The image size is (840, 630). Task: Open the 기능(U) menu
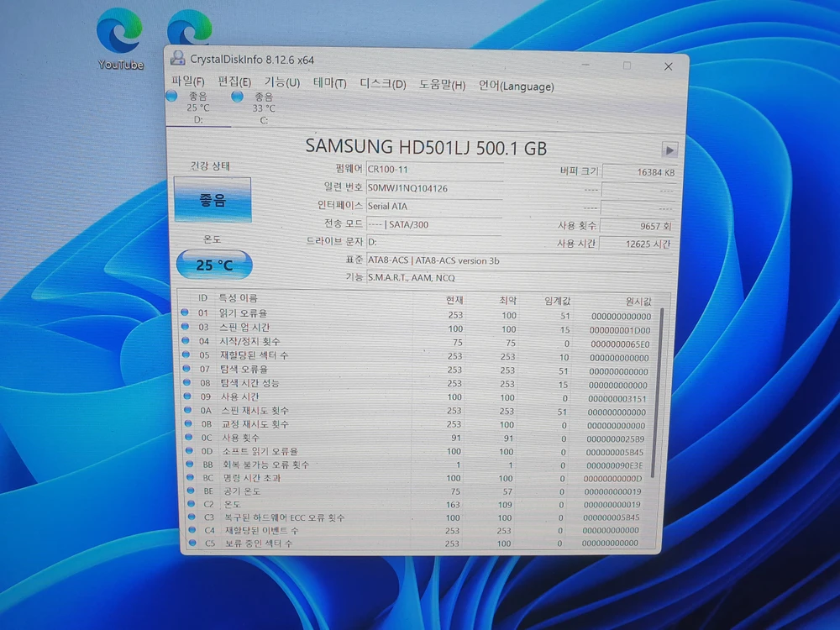click(x=281, y=82)
